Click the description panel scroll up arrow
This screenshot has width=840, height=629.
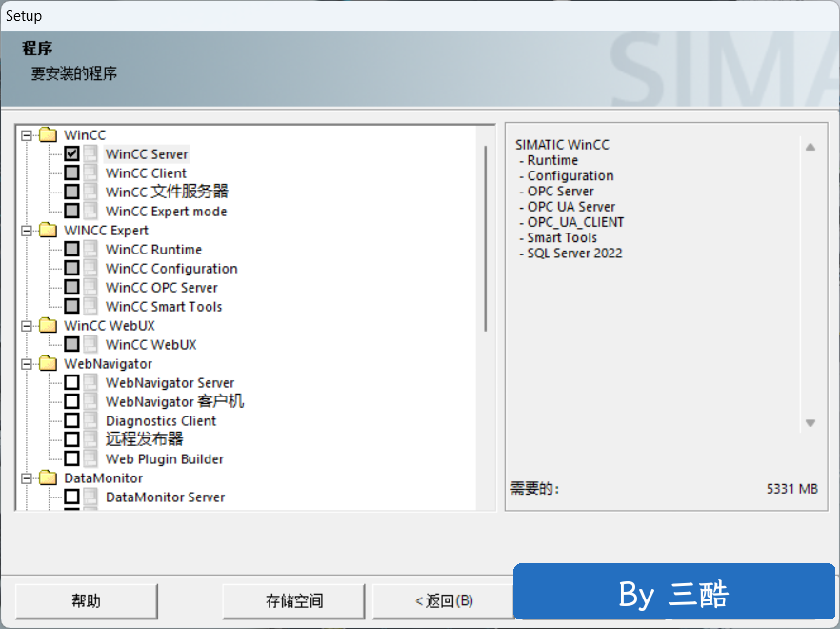tap(810, 147)
